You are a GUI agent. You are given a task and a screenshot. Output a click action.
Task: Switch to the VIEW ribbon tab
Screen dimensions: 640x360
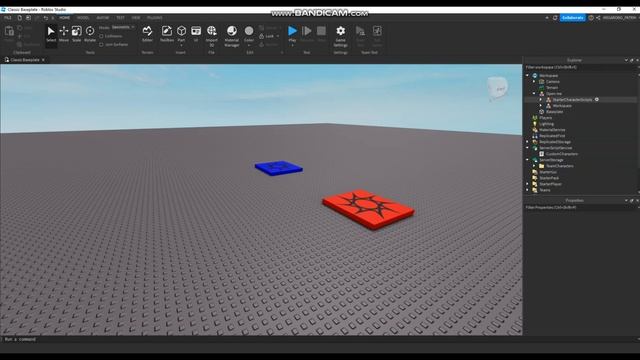click(136, 18)
